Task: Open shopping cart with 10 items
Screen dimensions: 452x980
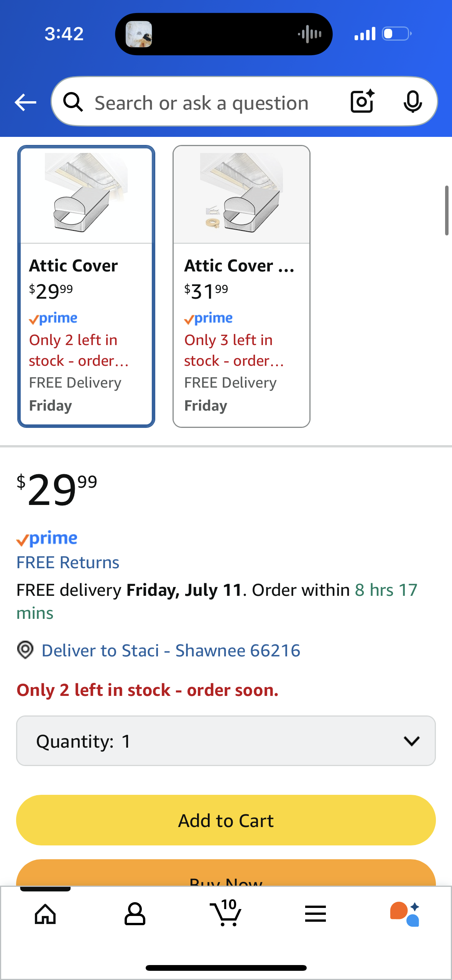Action: click(x=226, y=913)
